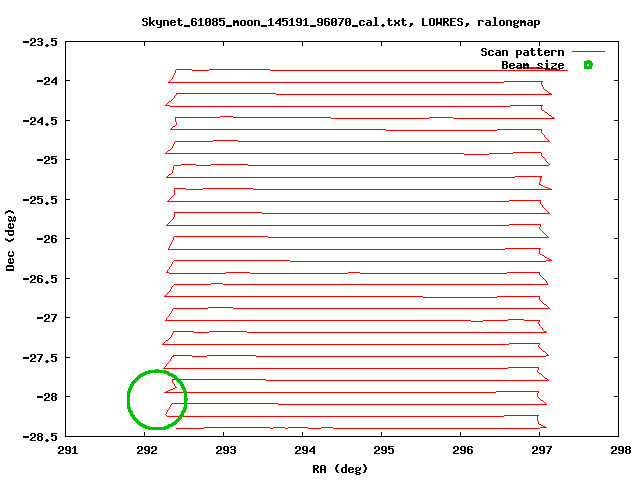The height and width of the screenshot is (480, 640).
Task: Click the -25 tick label on Dec axis
Action: click(x=45, y=160)
